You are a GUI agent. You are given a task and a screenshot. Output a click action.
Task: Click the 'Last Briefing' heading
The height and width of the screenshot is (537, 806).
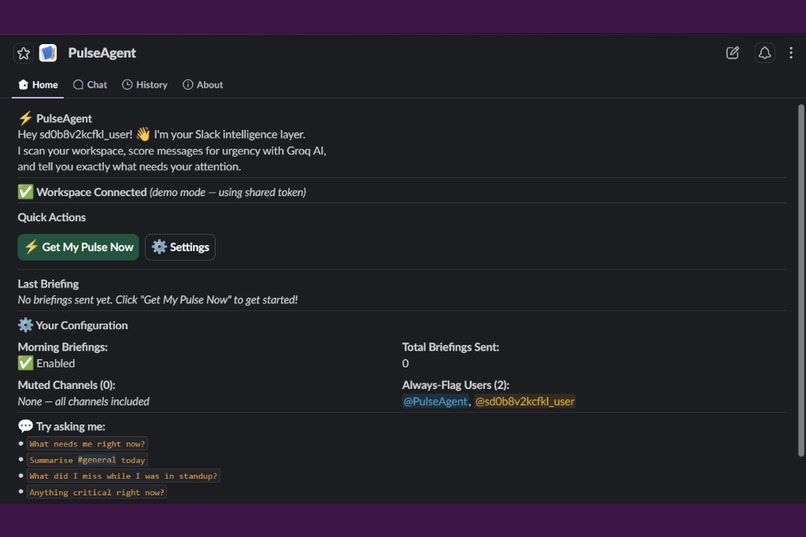[x=48, y=284]
